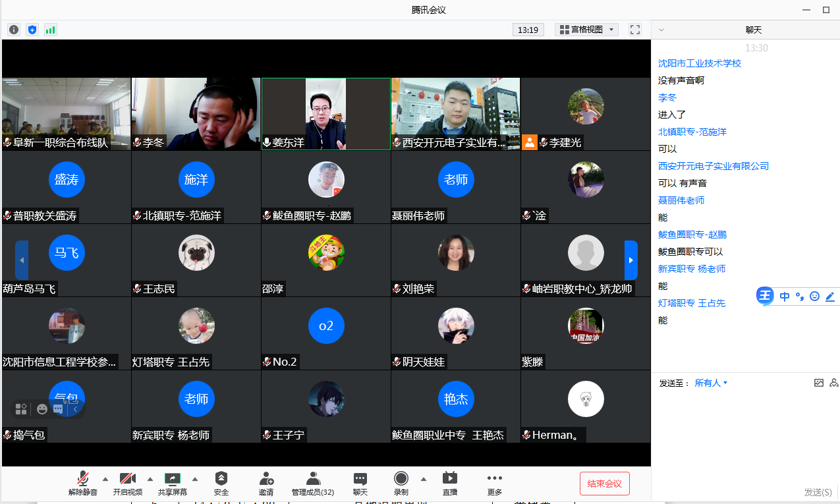Viewport: 840px width, 504px height.
Task: Open the meeting info icon
Action: 14,30
